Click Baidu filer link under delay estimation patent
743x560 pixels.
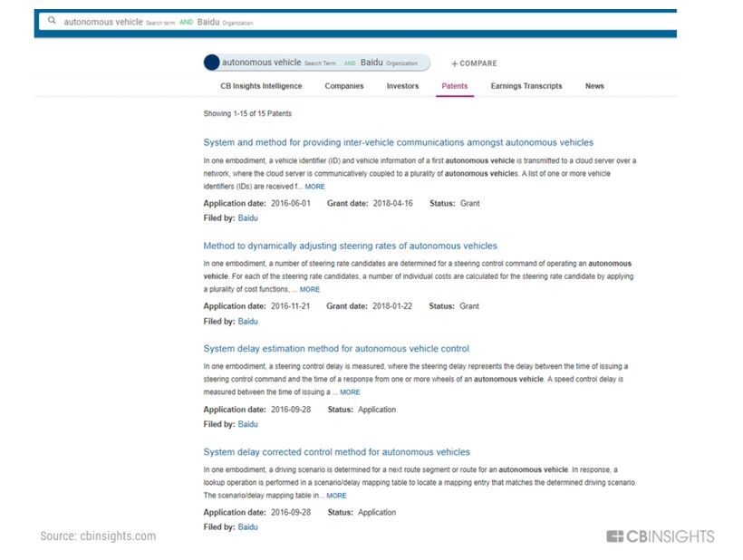tap(247, 423)
